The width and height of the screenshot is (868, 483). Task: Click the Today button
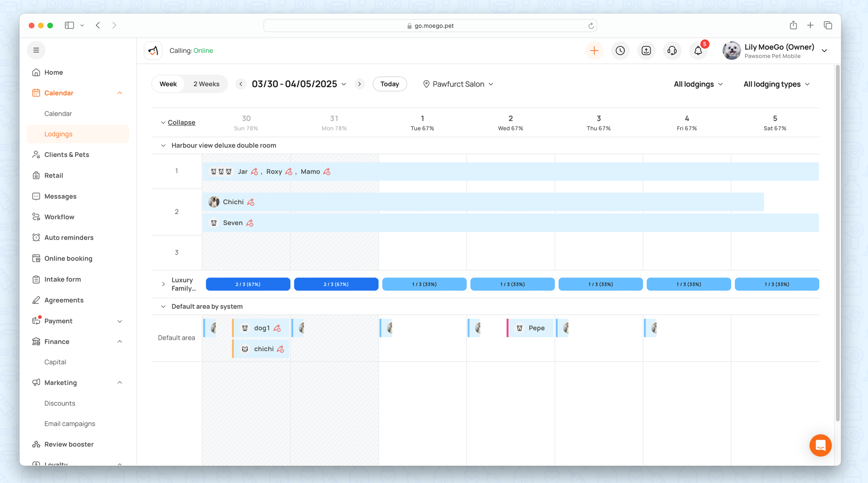click(x=389, y=84)
